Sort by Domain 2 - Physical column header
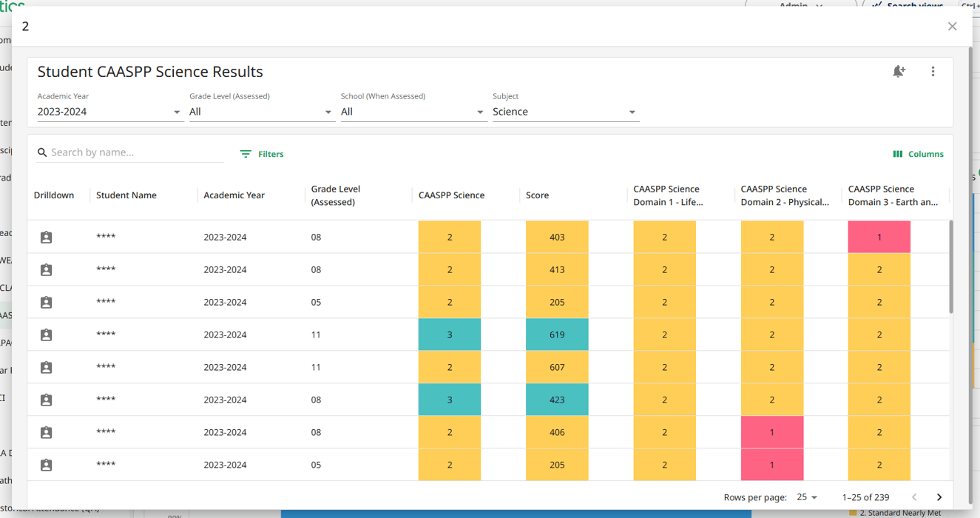Image resolution: width=980 pixels, height=518 pixels. pyautogui.click(x=785, y=195)
